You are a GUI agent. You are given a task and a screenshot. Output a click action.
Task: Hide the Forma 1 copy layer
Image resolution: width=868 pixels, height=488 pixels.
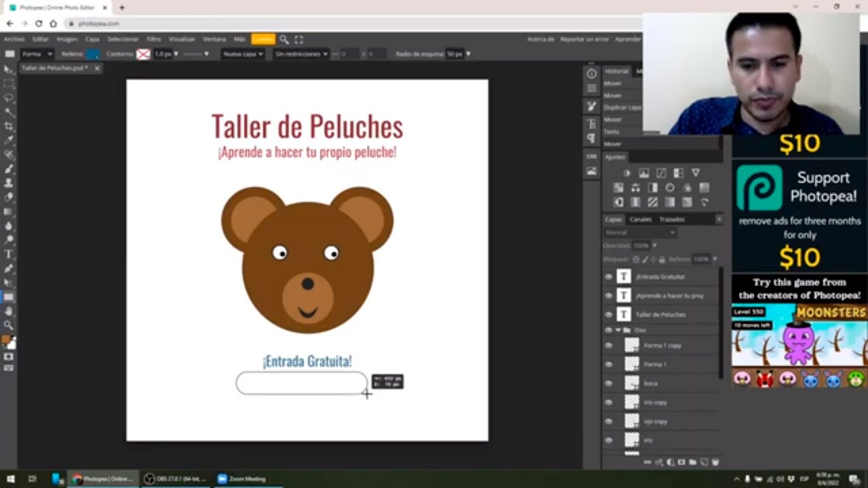click(x=608, y=346)
